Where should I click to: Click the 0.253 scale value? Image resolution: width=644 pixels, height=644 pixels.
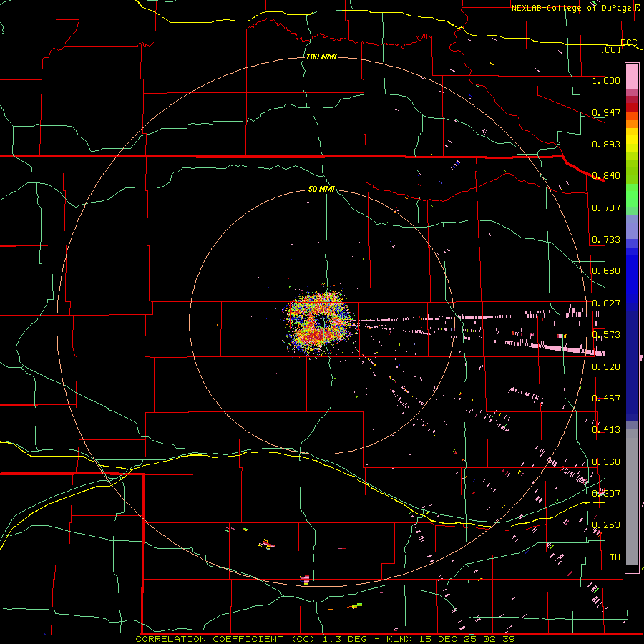pos(606,525)
